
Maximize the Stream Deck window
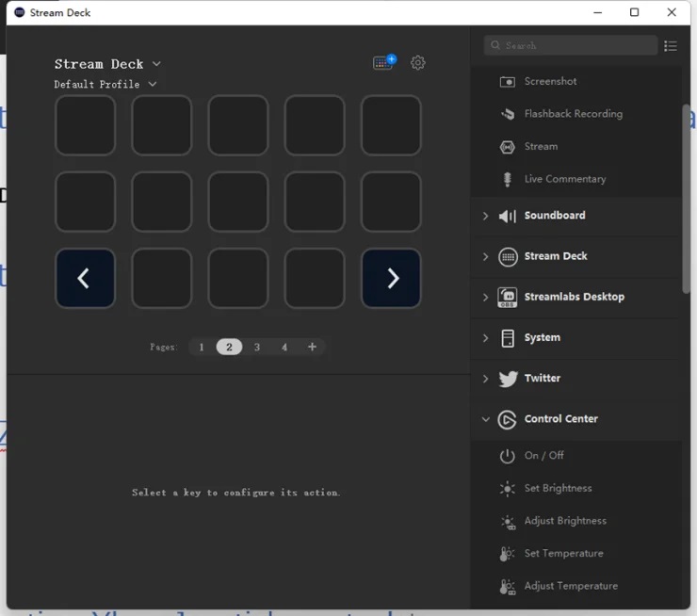[634, 12]
